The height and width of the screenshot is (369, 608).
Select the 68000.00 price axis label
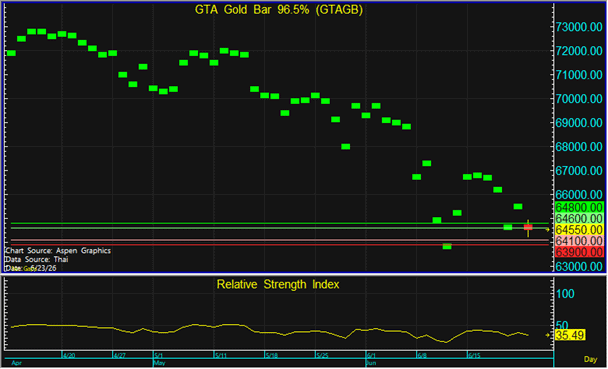[579, 147]
